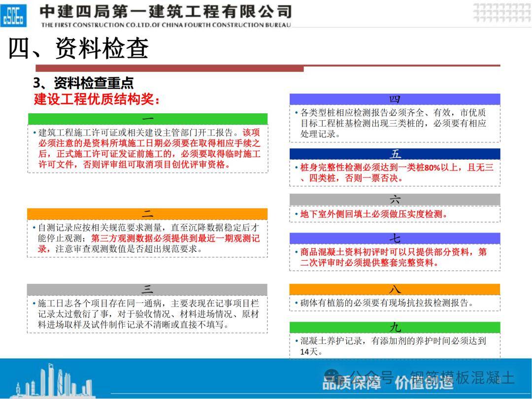Select the Chinese company name 中建四局第一建筑工程有限公司
This screenshot has height=399, width=532.
point(166,12)
